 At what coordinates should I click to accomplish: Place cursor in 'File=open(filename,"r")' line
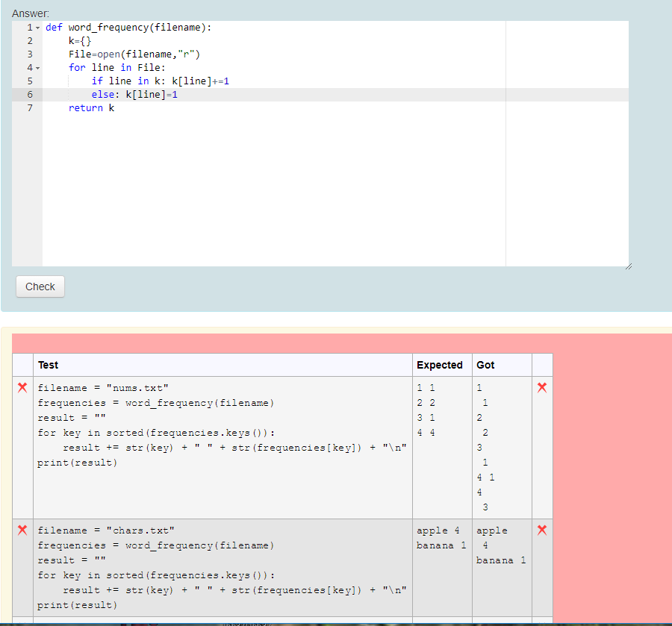coord(134,54)
